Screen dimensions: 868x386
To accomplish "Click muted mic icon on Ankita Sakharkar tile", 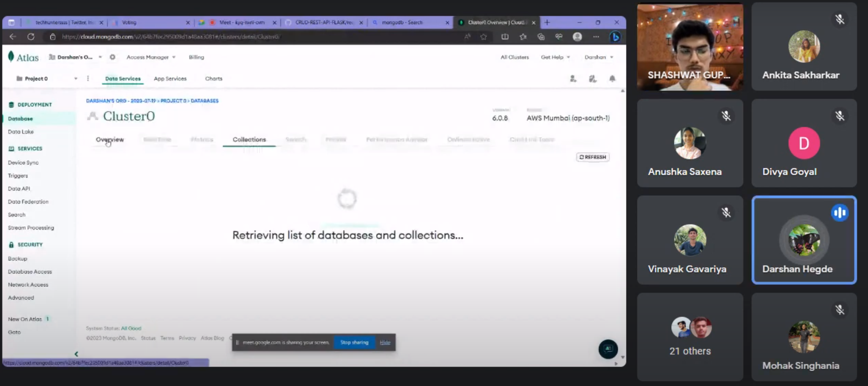I will (x=840, y=19).
